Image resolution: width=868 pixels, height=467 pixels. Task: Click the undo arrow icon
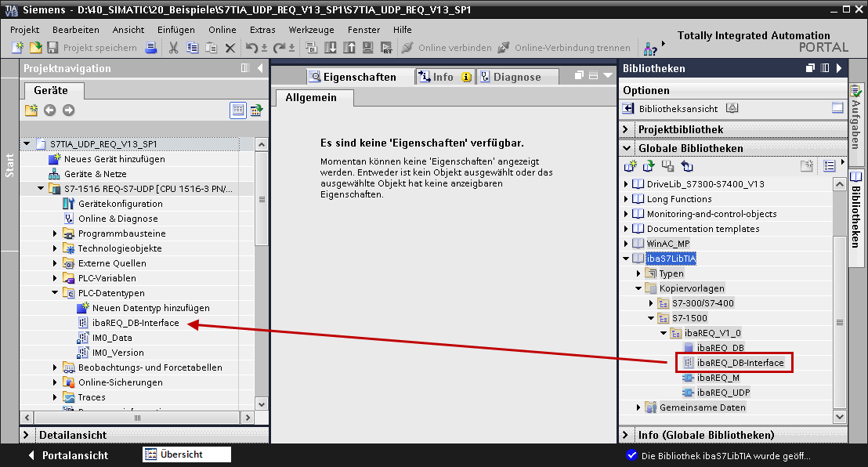point(252,48)
